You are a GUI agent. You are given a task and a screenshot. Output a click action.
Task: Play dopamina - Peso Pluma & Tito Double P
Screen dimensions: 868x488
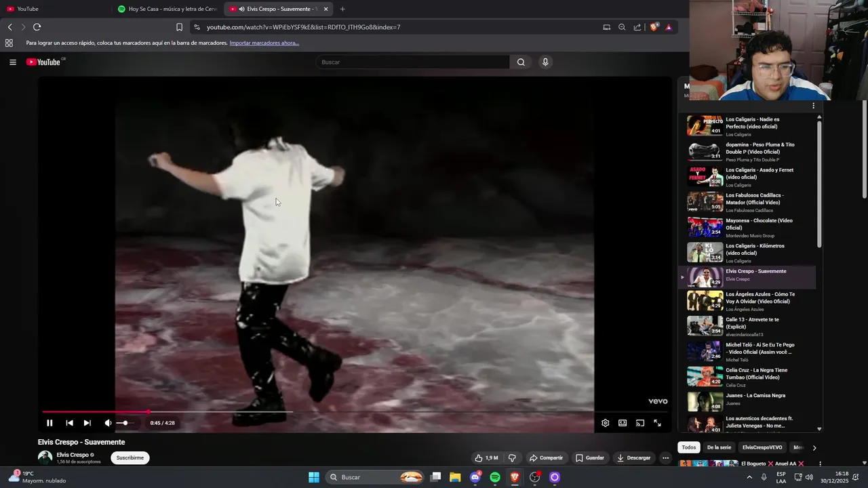(748, 151)
